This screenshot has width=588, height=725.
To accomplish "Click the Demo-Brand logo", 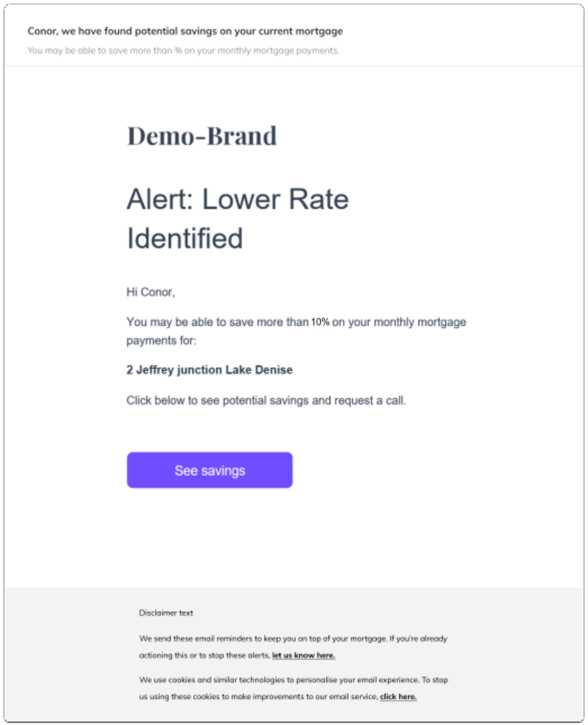I will click(202, 136).
